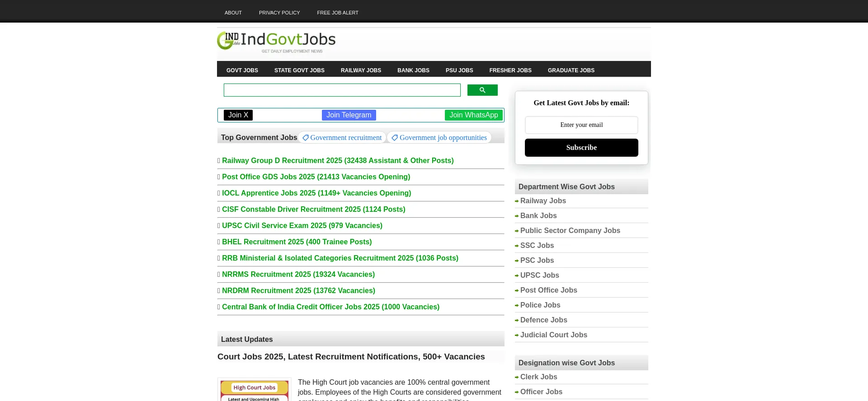Image resolution: width=868 pixels, height=401 pixels.
Task: Open UPSC Civil Service Exam 2025 link
Action: 302,225
